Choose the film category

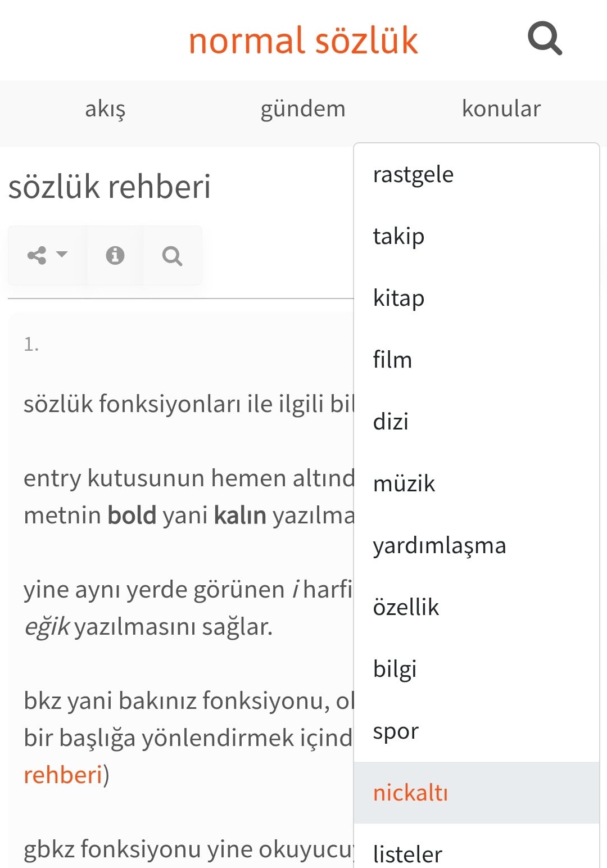pyautogui.click(x=477, y=360)
